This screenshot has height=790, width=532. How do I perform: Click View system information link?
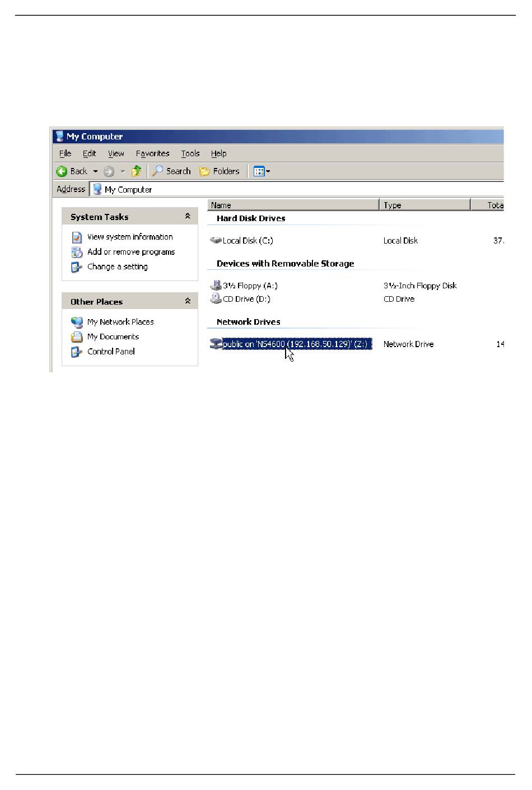130,237
